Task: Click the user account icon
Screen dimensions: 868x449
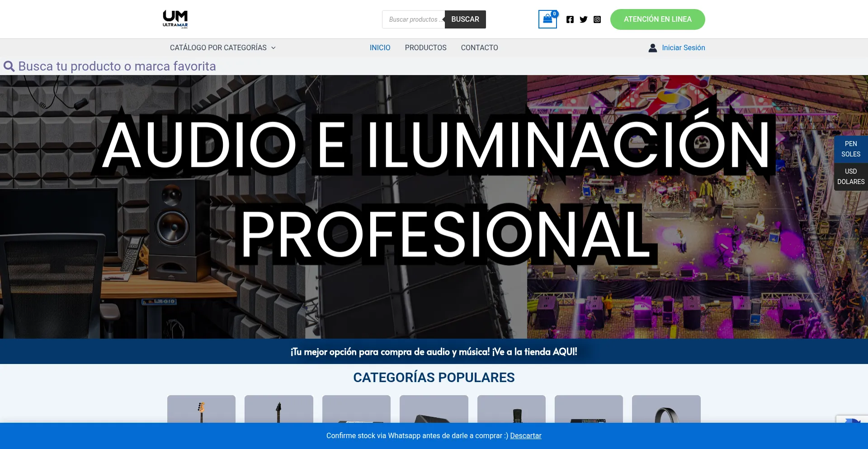Action: (x=652, y=48)
